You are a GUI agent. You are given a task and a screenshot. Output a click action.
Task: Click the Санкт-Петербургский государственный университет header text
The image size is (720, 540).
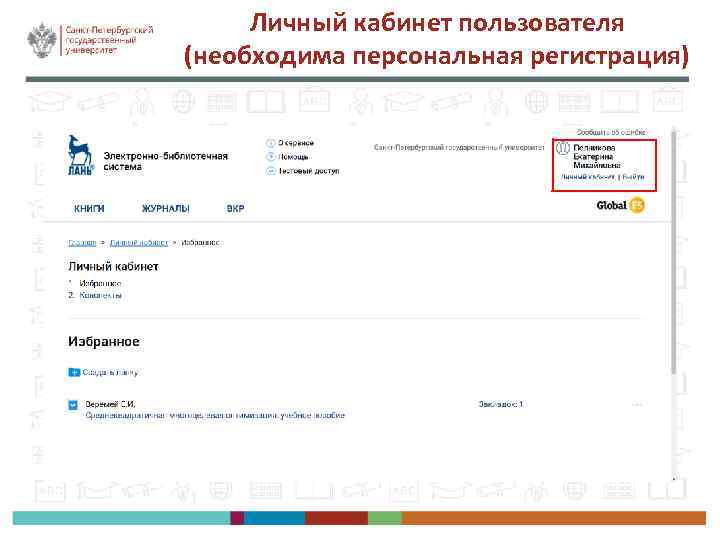[x=459, y=147]
